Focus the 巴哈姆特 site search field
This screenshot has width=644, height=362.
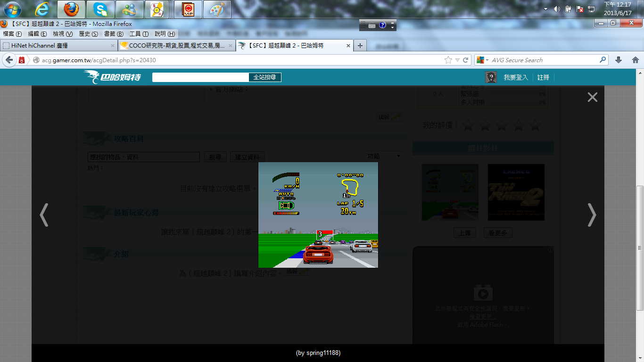pos(200,77)
